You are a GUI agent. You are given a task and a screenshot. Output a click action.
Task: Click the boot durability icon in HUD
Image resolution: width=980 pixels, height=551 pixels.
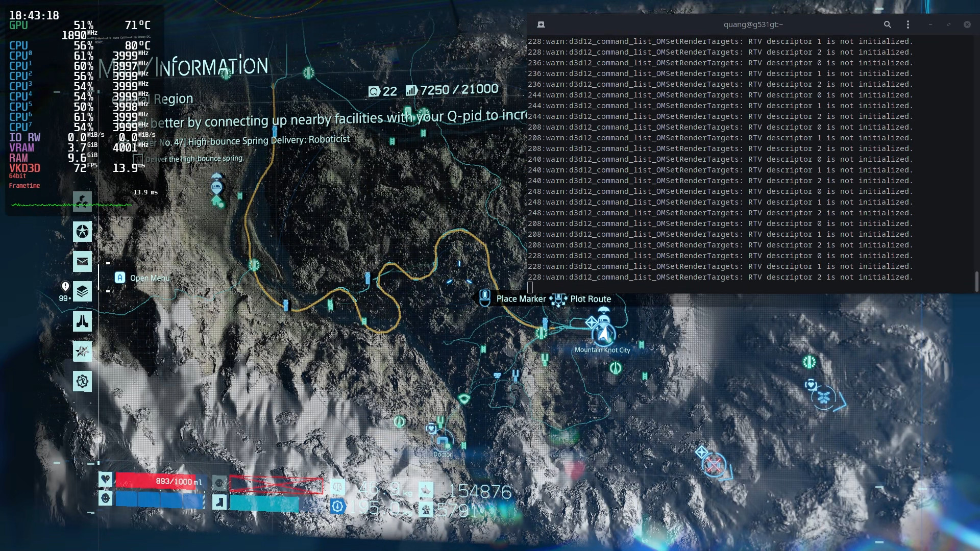click(219, 502)
